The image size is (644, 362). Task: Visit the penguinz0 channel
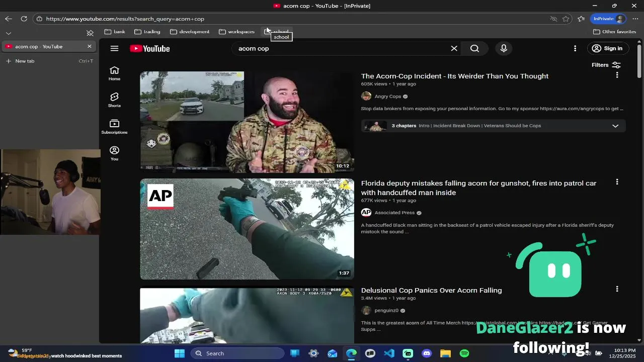pos(386,310)
